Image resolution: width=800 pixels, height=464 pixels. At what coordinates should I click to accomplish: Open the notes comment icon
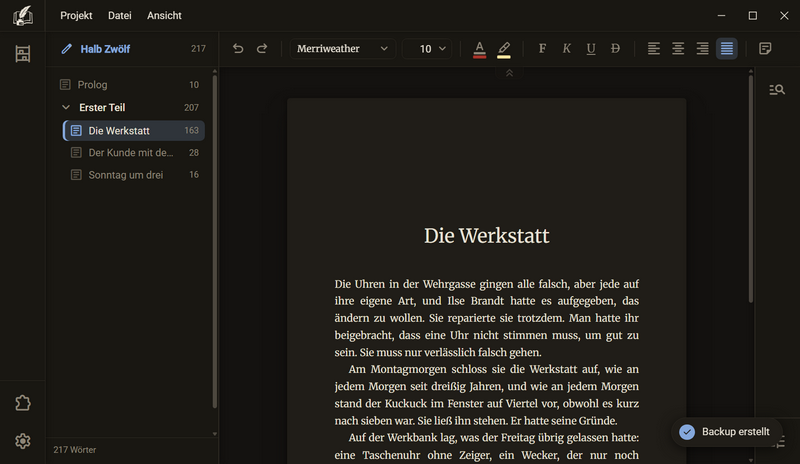[765, 48]
